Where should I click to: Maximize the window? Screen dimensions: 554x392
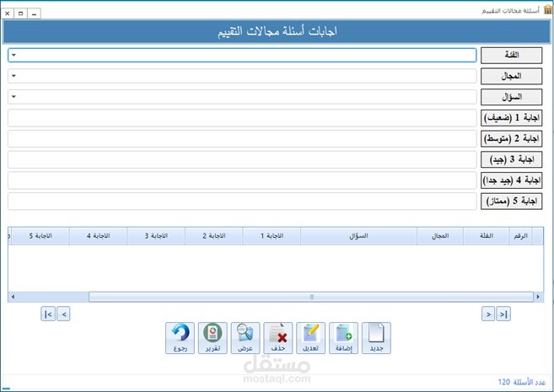[x=20, y=13]
